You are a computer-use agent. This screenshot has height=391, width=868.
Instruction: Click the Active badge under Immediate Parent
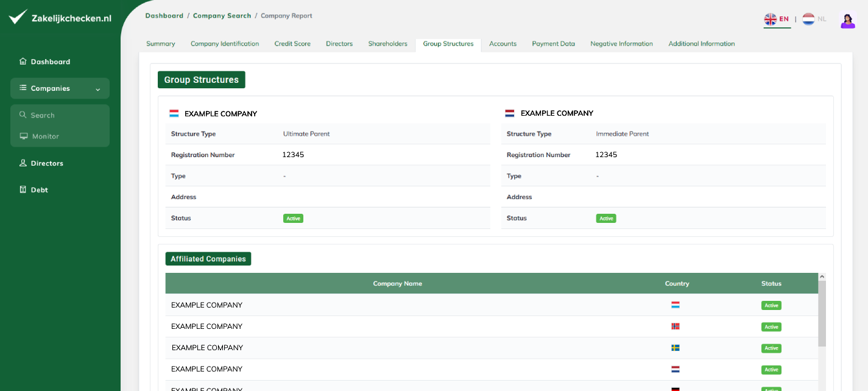pos(606,218)
